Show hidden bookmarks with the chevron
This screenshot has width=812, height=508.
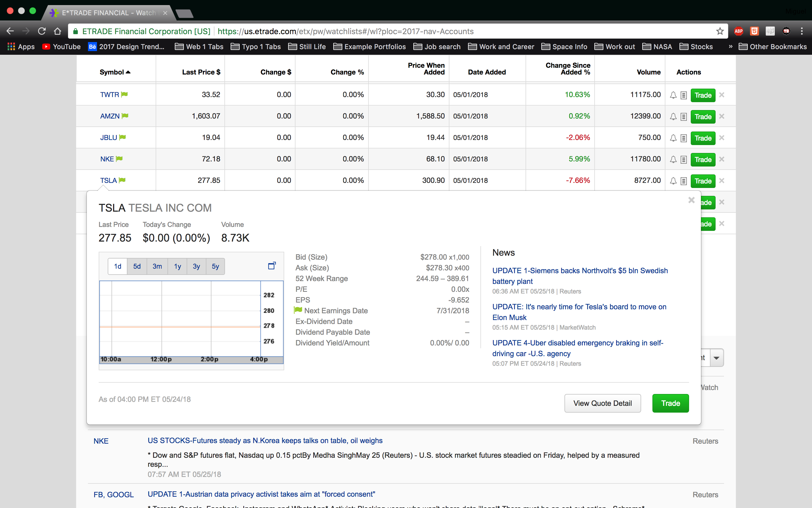click(731, 47)
